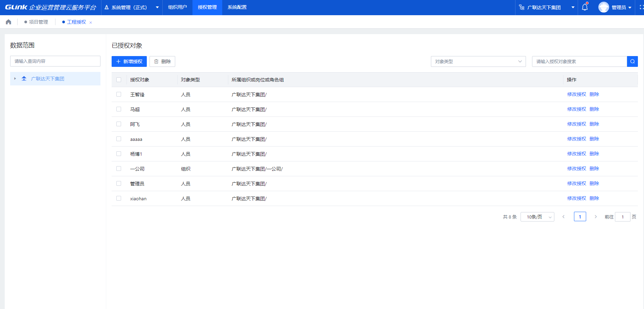This screenshot has height=309, width=644.
Task: Click the 新增授权 button
Action: (x=129, y=61)
